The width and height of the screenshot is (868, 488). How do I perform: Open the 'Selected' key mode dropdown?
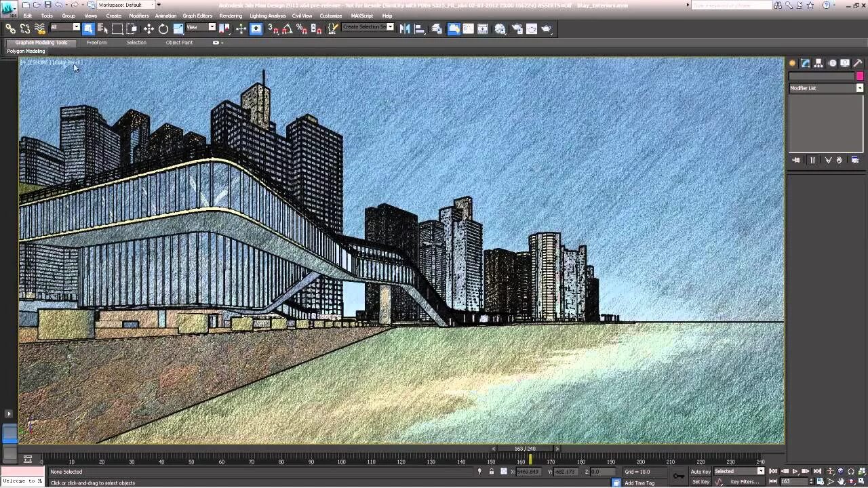click(739, 471)
